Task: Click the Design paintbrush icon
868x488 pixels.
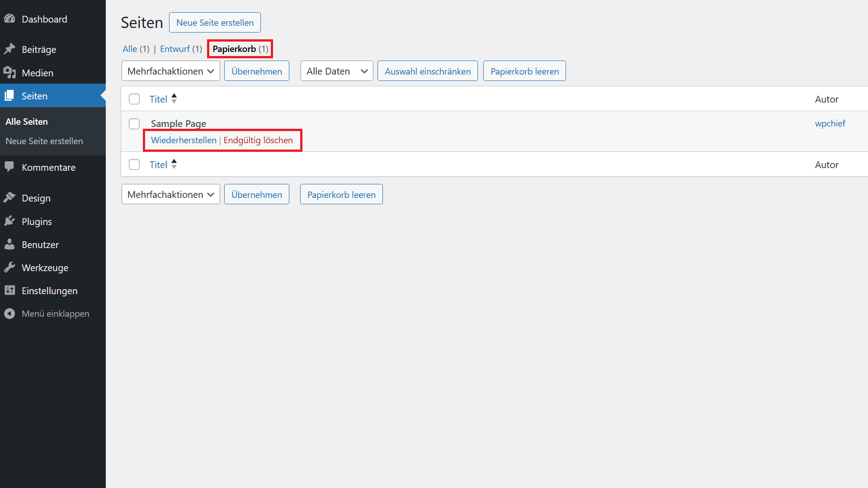Action: [9, 197]
